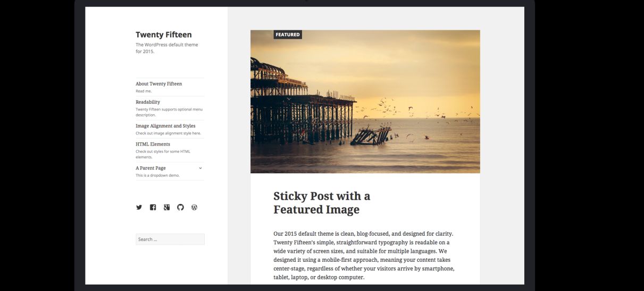The image size is (644, 291).
Task: Click the "This is a dropdown demo." text
Action: [x=157, y=175]
